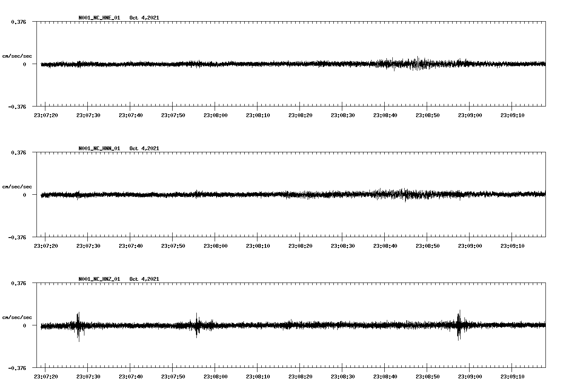Click the 23:07:20 time label under HNN plot
576x392 pixels.
(x=46, y=246)
